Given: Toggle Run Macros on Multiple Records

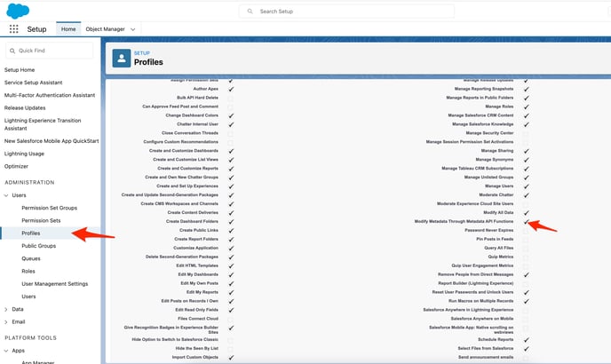Looking at the screenshot, I should (526, 301).
